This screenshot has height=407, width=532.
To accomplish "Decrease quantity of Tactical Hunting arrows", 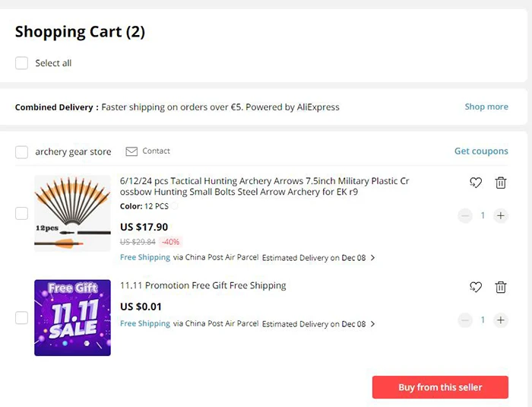I will coord(465,215).
